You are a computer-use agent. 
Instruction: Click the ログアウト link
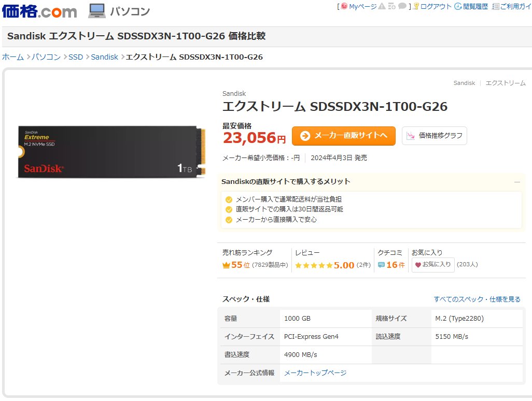click(436, 6)
